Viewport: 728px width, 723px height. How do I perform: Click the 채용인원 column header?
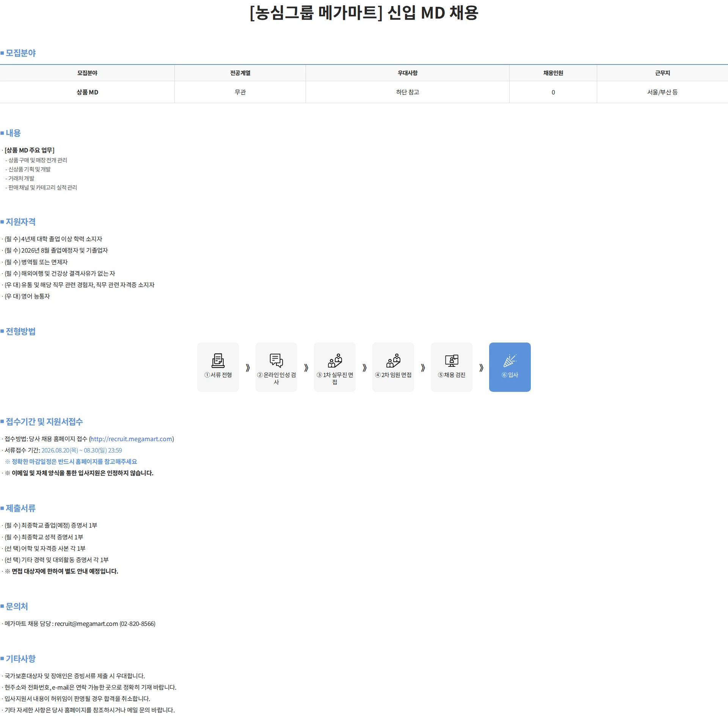click(x=553, y=73)
